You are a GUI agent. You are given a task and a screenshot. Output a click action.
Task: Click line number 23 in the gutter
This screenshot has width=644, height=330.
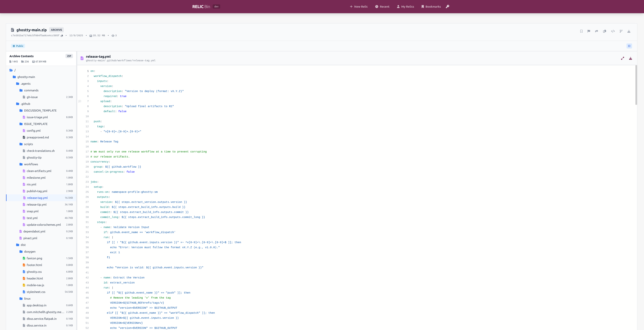coord(87,182)
